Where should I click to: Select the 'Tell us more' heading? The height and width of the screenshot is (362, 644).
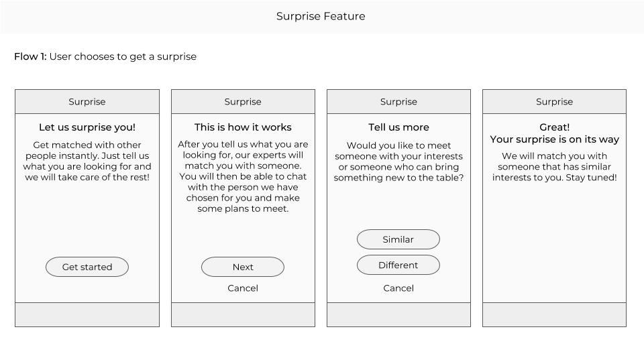(398, 127)
